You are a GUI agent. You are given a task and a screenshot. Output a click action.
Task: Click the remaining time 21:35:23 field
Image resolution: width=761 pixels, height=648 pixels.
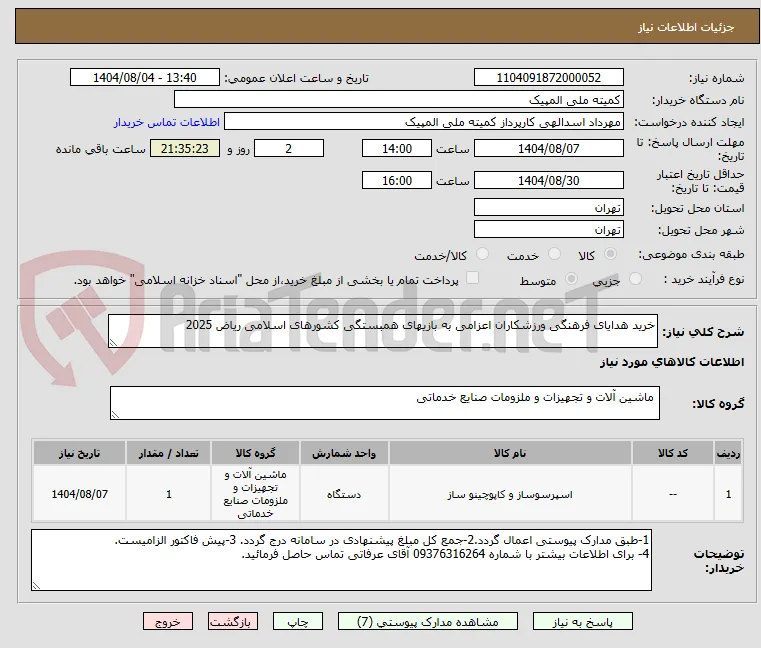184,149
